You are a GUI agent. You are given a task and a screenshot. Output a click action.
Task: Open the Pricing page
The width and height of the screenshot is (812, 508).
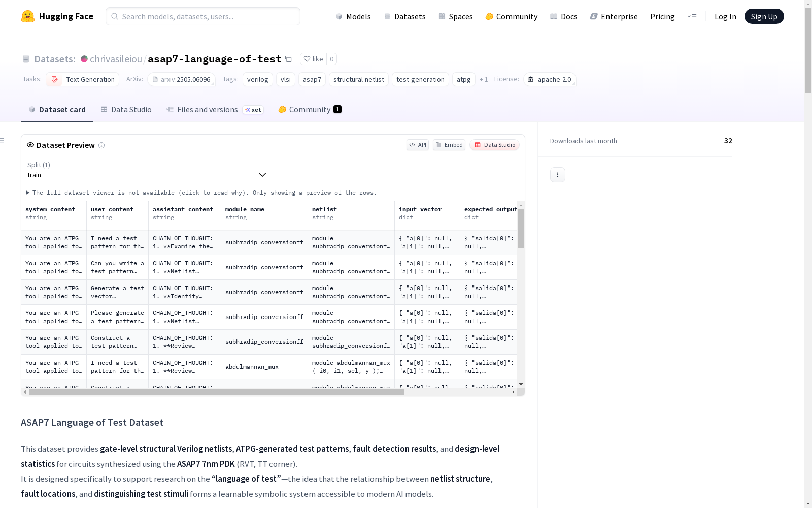[x=662, y=16]
